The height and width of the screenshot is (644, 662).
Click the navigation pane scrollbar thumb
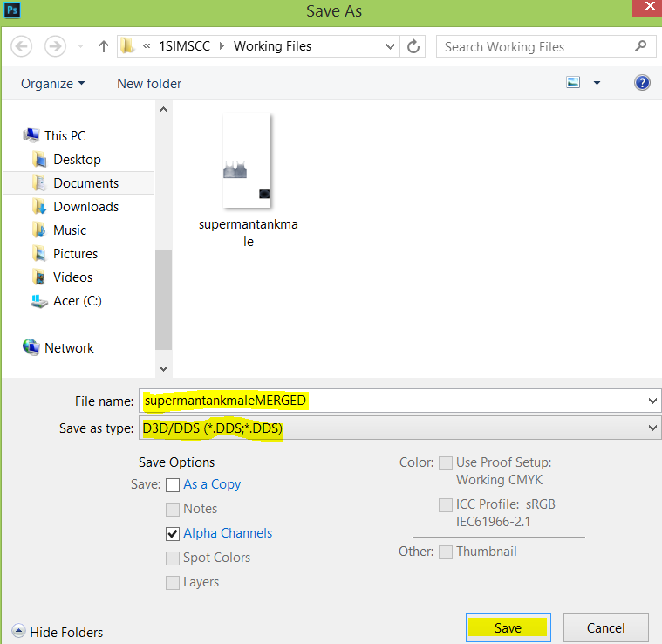[x=163, y=299]
